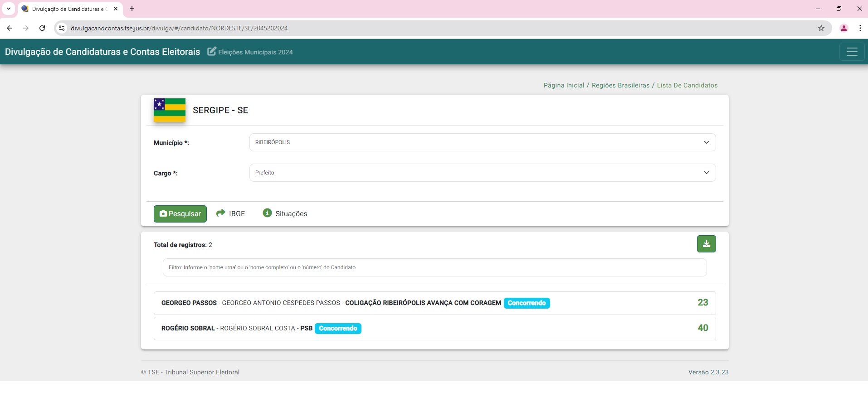Image resolution: width=868 pixels, height=397 pixels.
Task: Select candidate number 40
Action: 702,328
